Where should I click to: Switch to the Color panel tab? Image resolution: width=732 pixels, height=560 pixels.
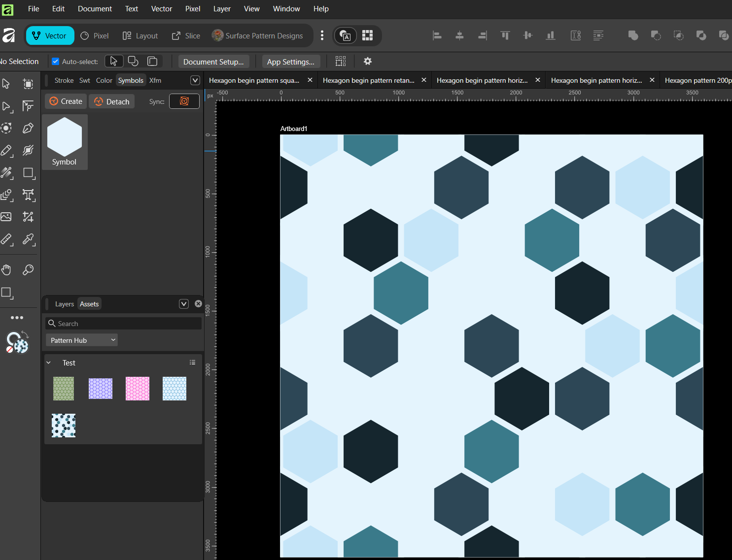[x=104, y=80]
